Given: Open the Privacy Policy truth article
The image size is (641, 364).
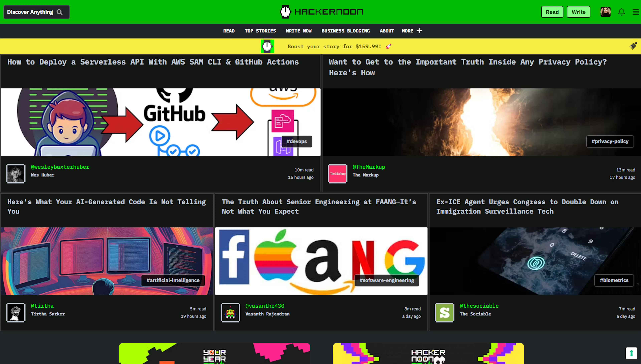Looking at the screenshot, I should 468,67.
